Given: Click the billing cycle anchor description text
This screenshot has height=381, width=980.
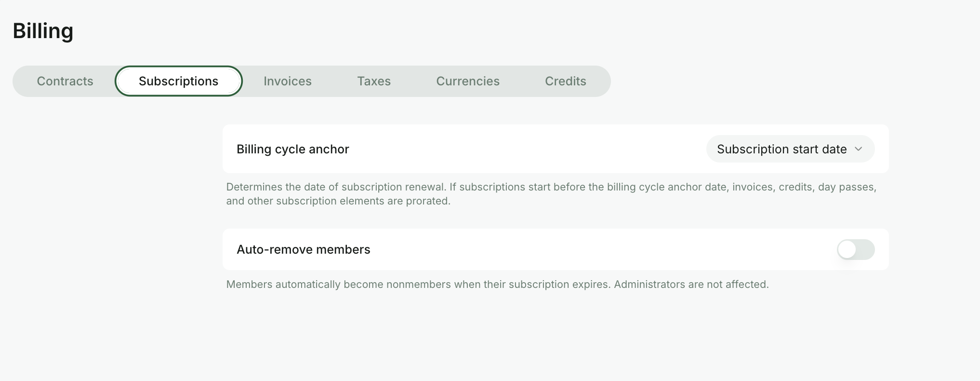Looking at the screenshot, I should [x=551, y=194].
